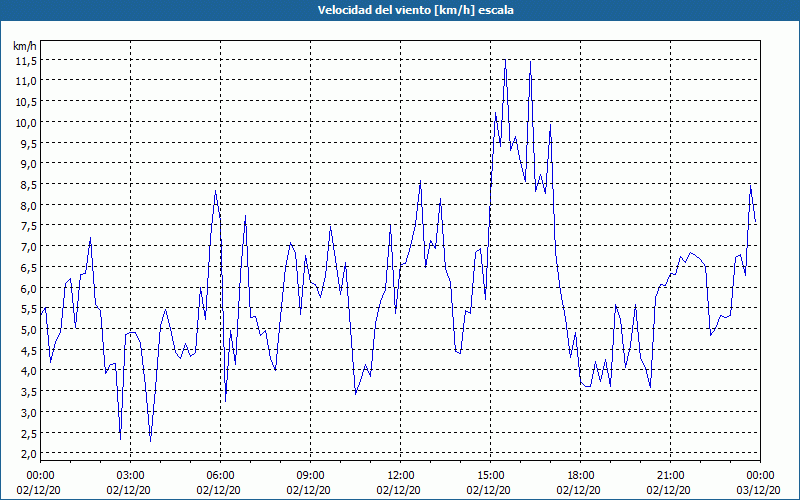Click the 7,0 y-axis value
Viewport: 800px width, 500px height.
pyautogui.click(x=28, y=247)
